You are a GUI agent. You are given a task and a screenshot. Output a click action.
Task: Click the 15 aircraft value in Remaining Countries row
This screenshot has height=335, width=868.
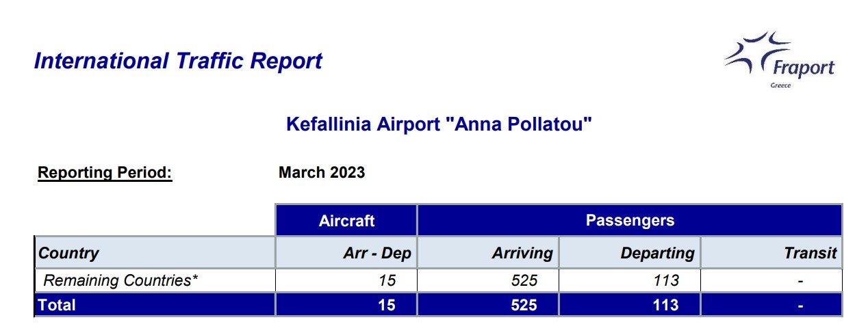click(x=387, y=280)
